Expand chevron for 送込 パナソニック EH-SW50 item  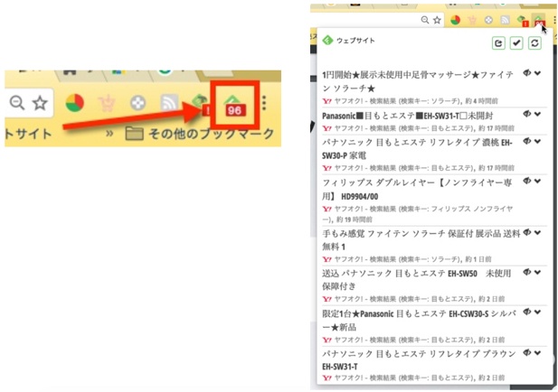coord(539,272)
